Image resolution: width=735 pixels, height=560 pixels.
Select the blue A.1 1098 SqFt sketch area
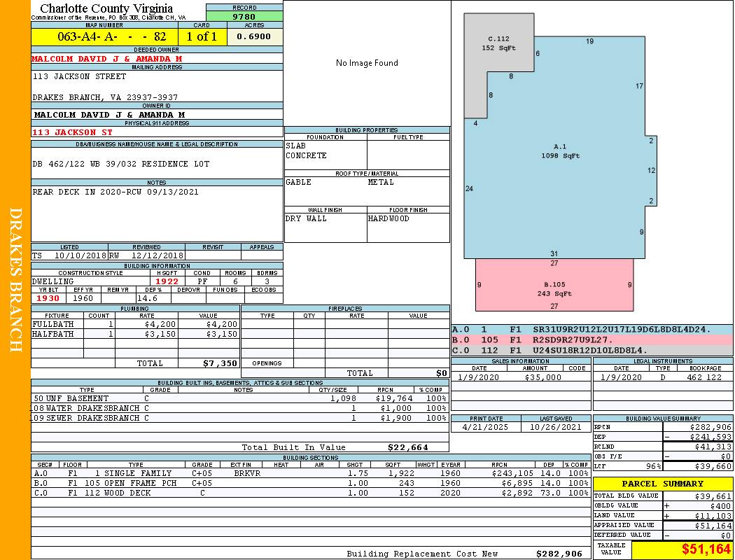pos(560,151)
